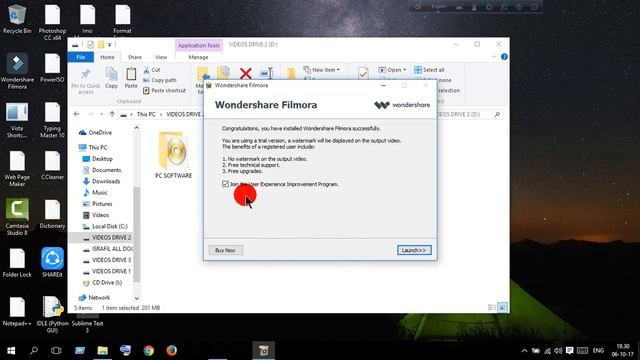Select the Typing Master 10 desktop icon
Screen dimensions: 640x360
tap(52, 120)
